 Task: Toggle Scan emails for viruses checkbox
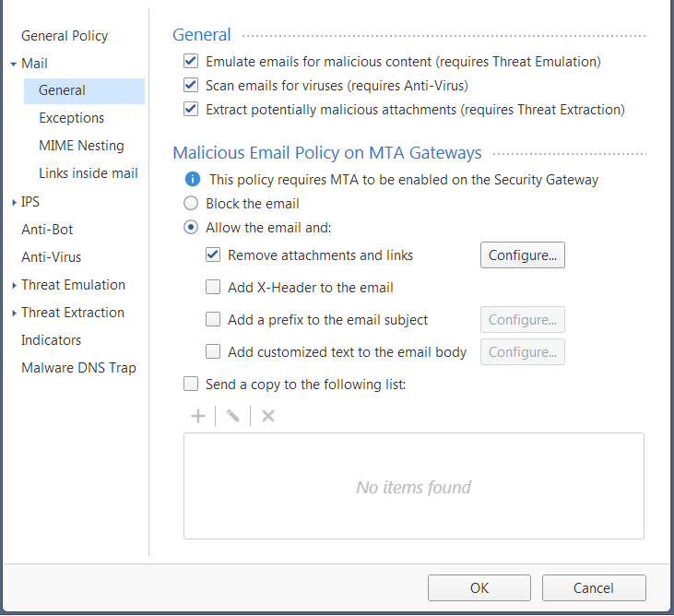tap(191, 86)
